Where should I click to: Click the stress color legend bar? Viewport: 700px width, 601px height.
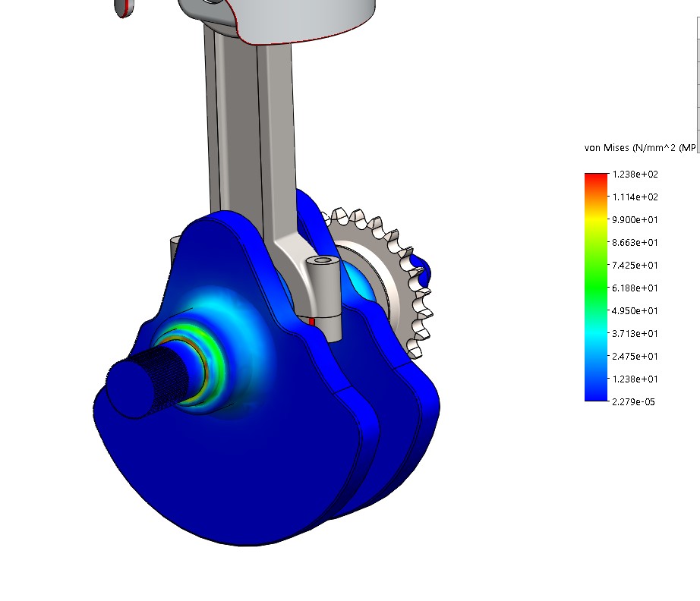[x=596, y=287]
